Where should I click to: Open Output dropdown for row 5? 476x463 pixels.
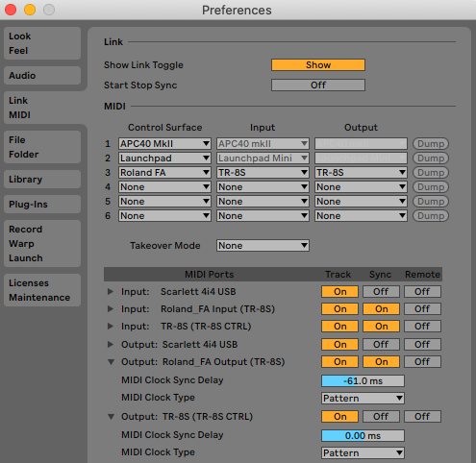pyautogui.click(x=361, y=202)
